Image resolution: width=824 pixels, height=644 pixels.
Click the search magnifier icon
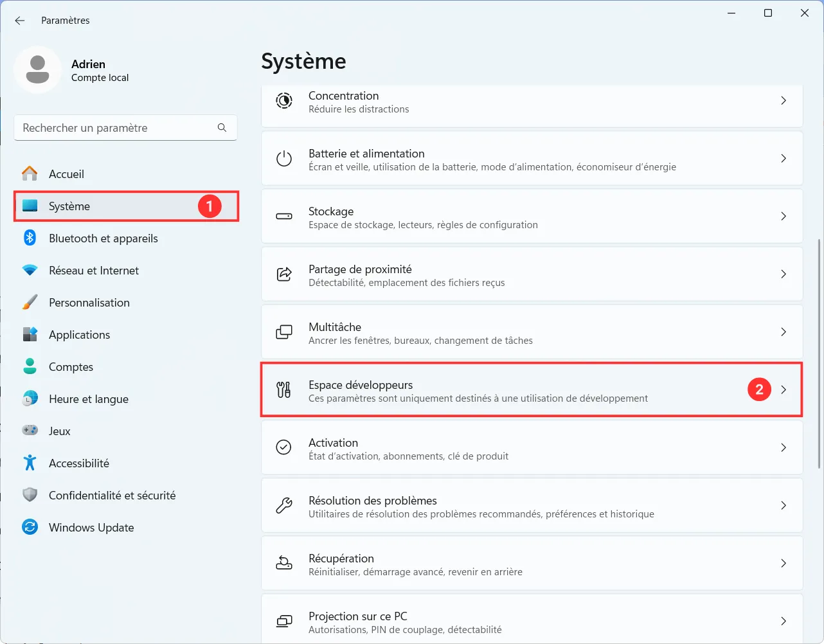[222, 127]
